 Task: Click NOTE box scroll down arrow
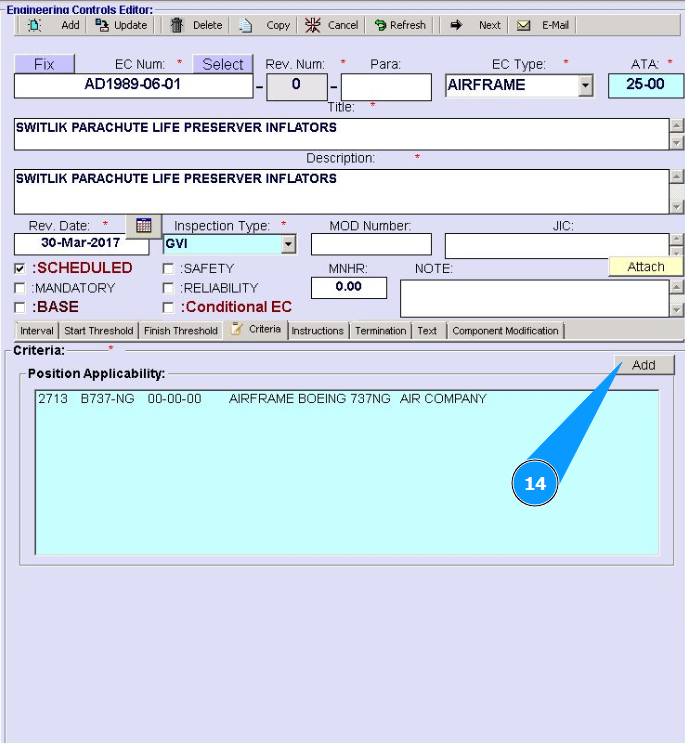[x=676, y=310]
